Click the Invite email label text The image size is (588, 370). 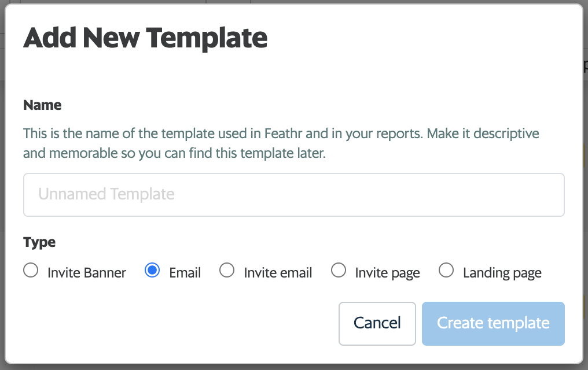tap(278, 273)
